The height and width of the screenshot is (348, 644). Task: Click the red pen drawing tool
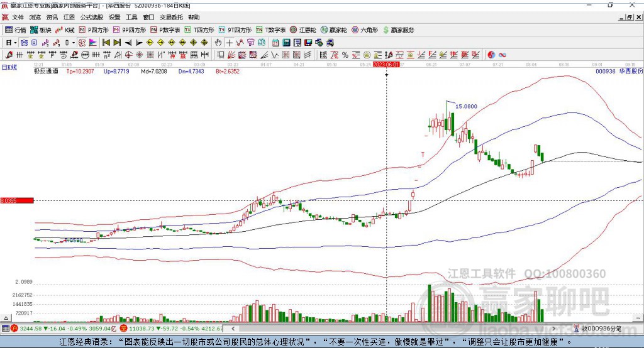click(9, 55)
